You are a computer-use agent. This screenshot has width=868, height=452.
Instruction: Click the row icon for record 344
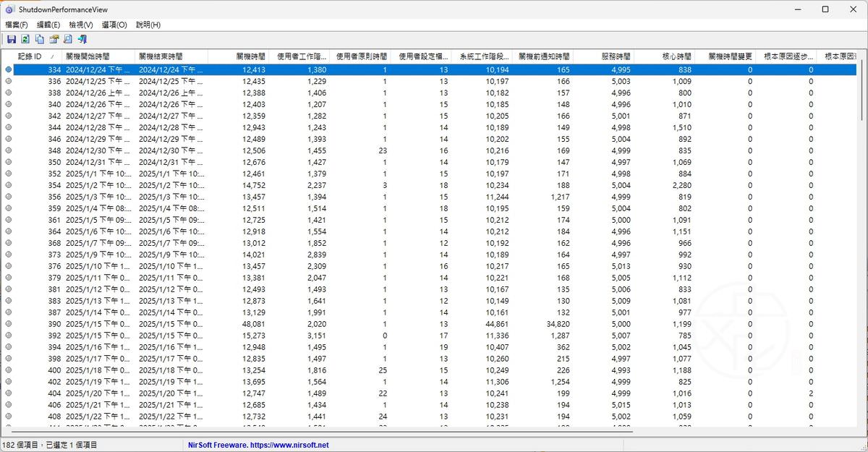click(8, 127)
